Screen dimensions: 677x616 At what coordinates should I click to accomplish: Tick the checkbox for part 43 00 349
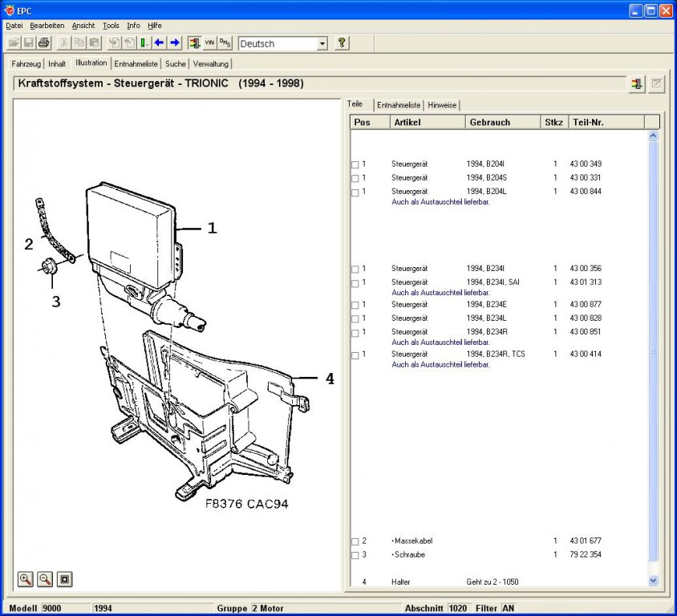(x=355, y=165)
